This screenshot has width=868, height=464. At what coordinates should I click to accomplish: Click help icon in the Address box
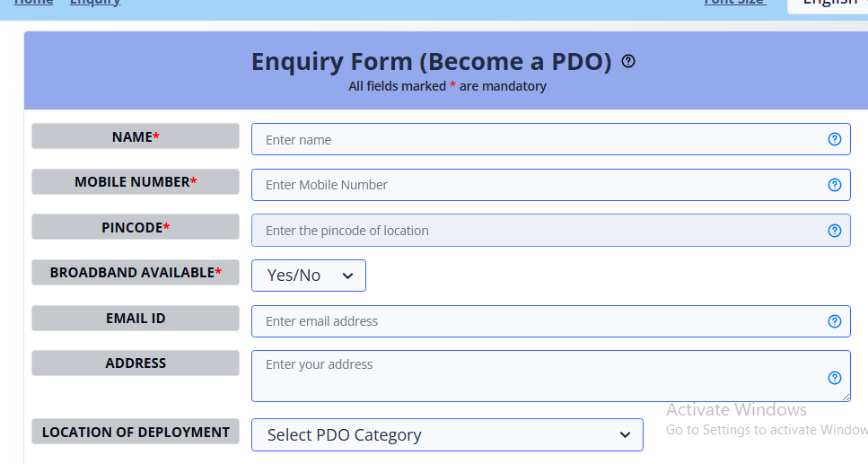point(834,378)
